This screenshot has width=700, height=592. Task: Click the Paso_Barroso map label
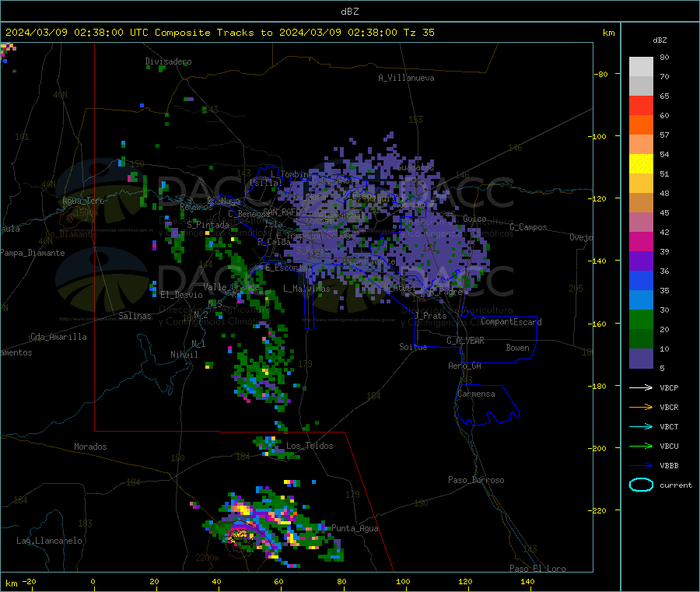(x=476, y=480)
